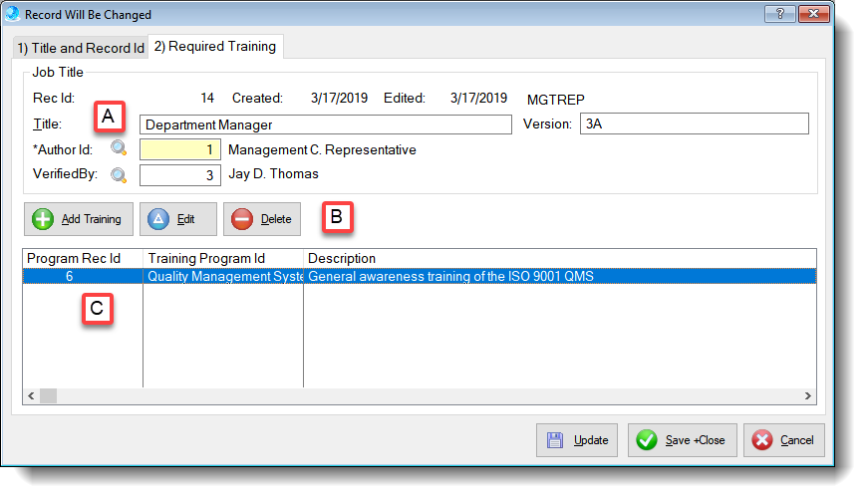The width and height of the screenshot is (868, 500).
Task: Click the Add Training button
Action: coord(79,219)
